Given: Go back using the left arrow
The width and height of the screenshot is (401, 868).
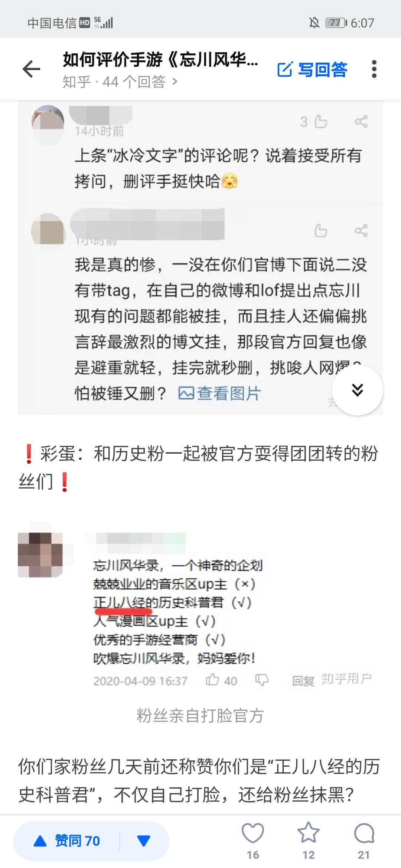Looking at the screenshot, I should pos(31,69).
